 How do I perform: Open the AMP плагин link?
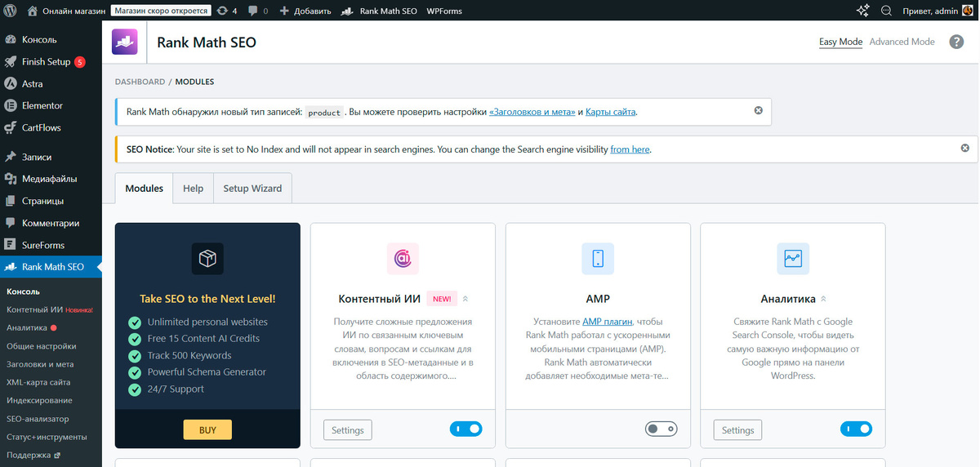[608, 322]
